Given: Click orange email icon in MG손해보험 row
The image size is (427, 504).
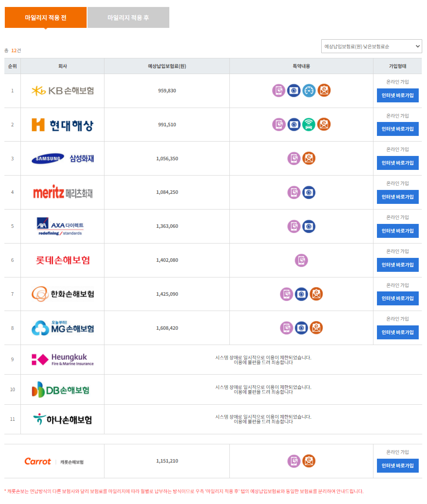Looking at the screenshot, I should 316,328.
